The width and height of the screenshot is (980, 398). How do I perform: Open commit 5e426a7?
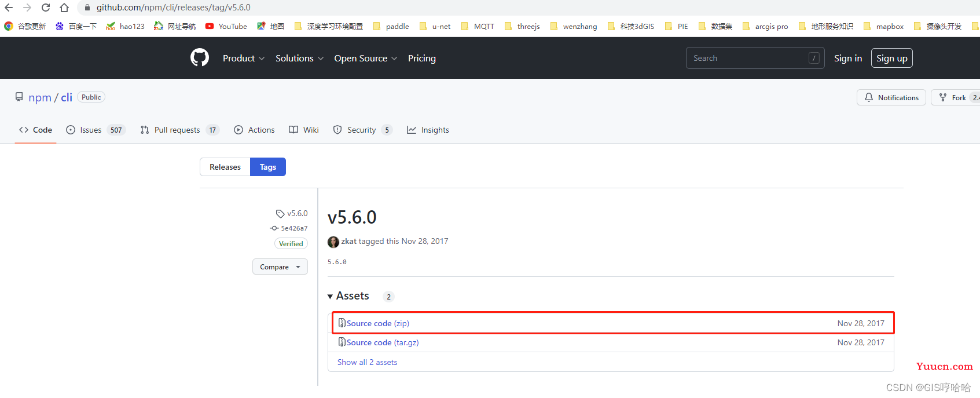[294, 228]
